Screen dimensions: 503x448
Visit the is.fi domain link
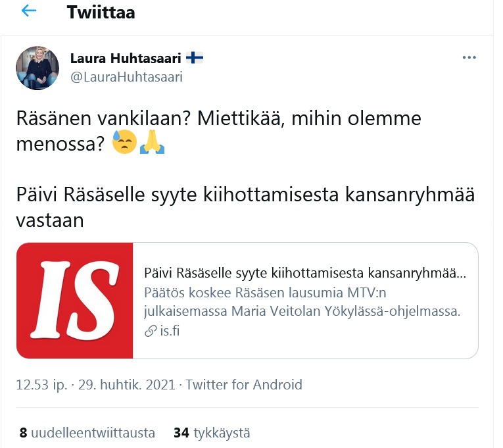click(170, 331)
